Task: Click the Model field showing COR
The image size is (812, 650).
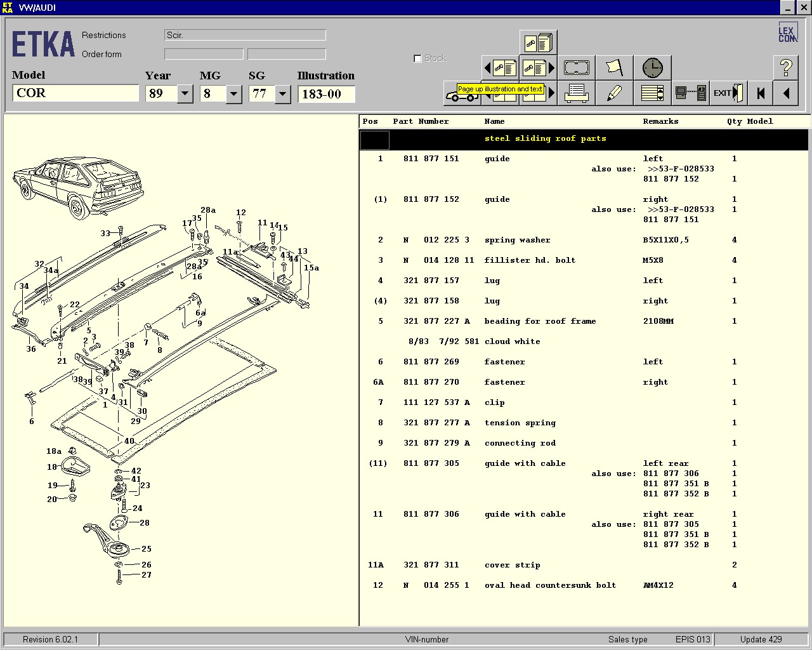Action: (x=75, y=93)
